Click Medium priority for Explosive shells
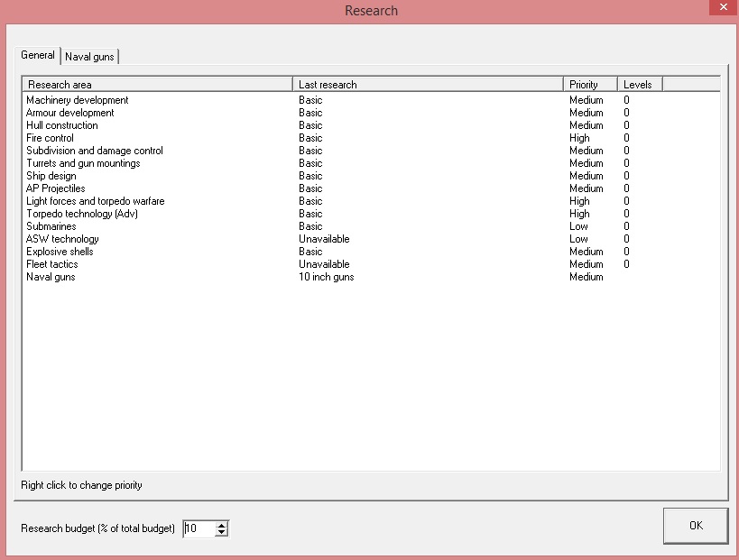Image resolution: width=739 pixels, height=560 pixels. pos(587,252)
